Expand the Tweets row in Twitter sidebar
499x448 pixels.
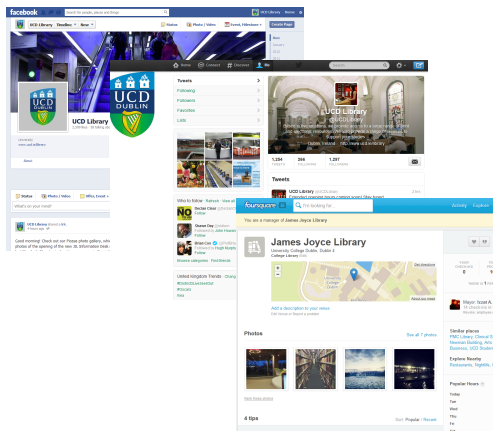218,81
